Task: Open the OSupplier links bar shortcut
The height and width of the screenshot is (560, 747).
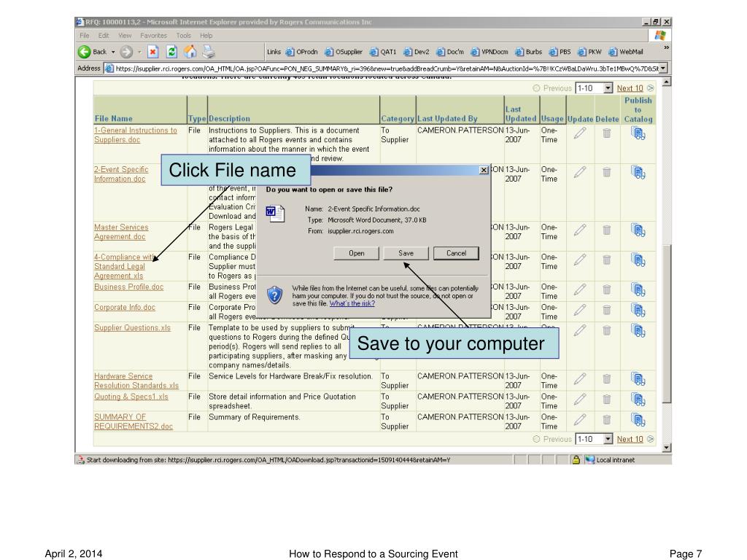Action: click(344, 52)
